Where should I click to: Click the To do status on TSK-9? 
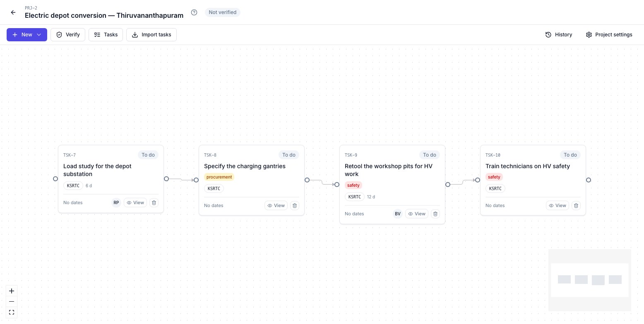click(430, 155)
